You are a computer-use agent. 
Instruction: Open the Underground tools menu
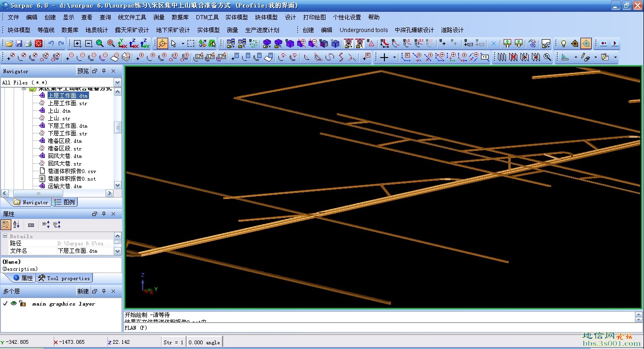coord(364,30)
